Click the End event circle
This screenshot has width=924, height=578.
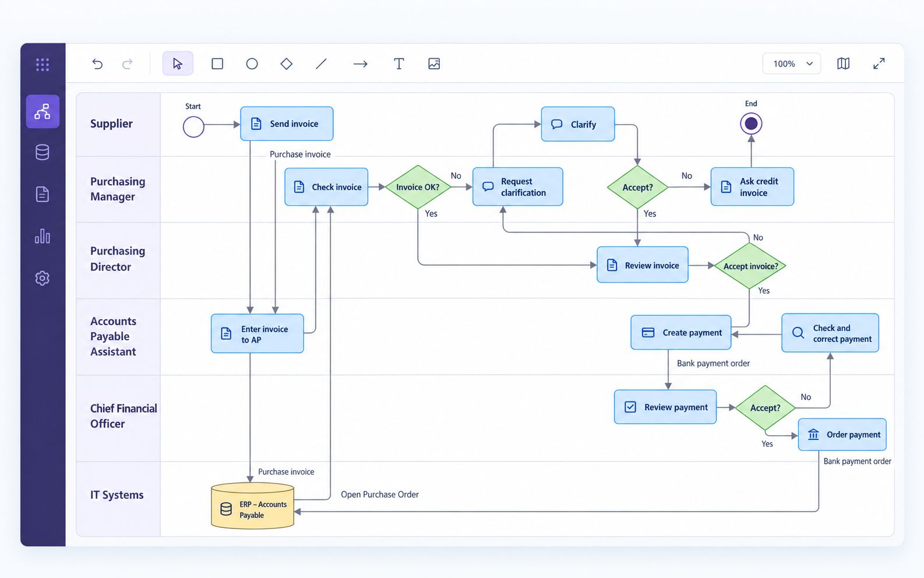tap(751, 124)
